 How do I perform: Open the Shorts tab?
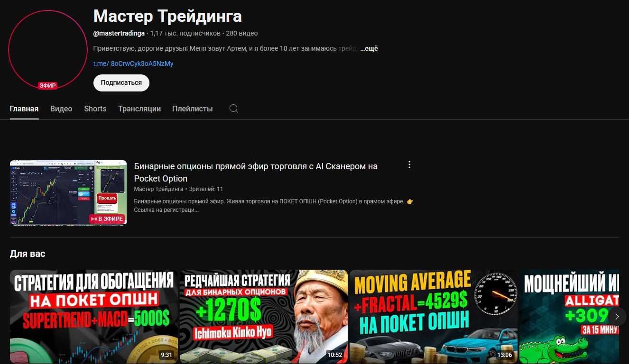tap(95, 109)
